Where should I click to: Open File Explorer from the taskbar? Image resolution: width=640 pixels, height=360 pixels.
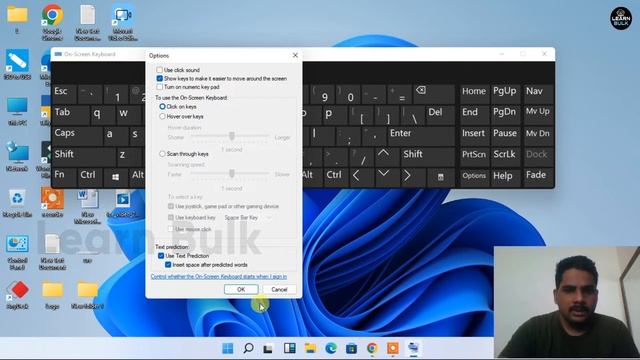click(310, 348)
